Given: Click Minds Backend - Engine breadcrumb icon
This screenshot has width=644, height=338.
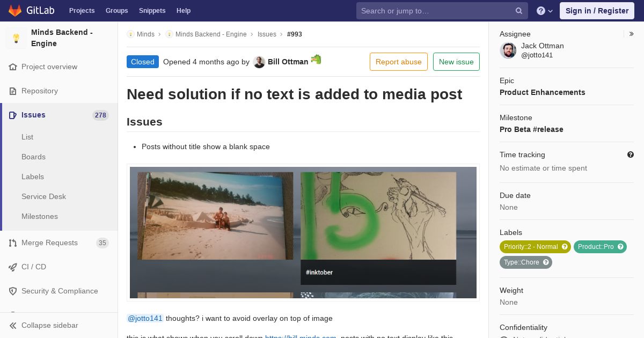Looking at the screenshot, I should 169,34.
